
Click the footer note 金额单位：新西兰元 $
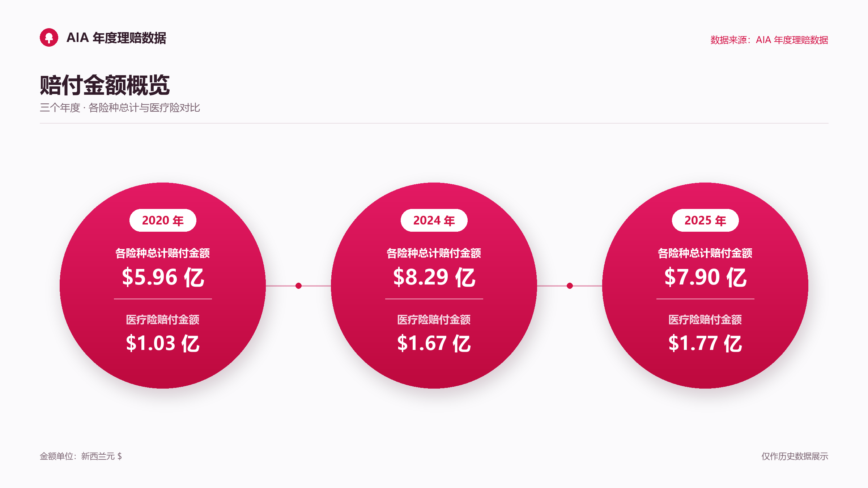(x=81, y=456)
